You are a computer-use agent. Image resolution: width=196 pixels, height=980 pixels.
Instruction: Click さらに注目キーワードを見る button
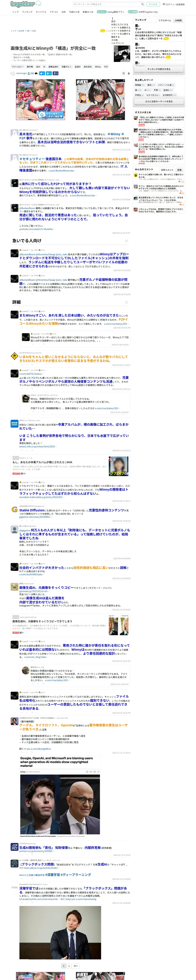159,102
